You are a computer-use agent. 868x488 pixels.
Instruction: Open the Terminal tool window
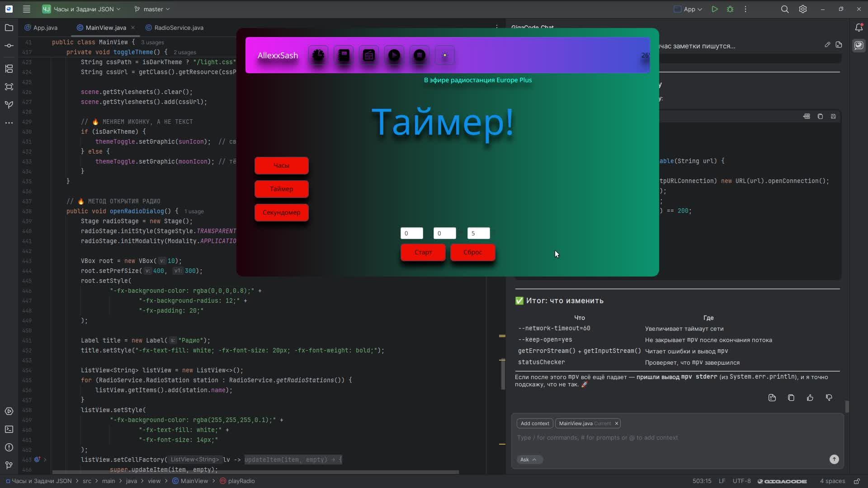coord(9,429)
